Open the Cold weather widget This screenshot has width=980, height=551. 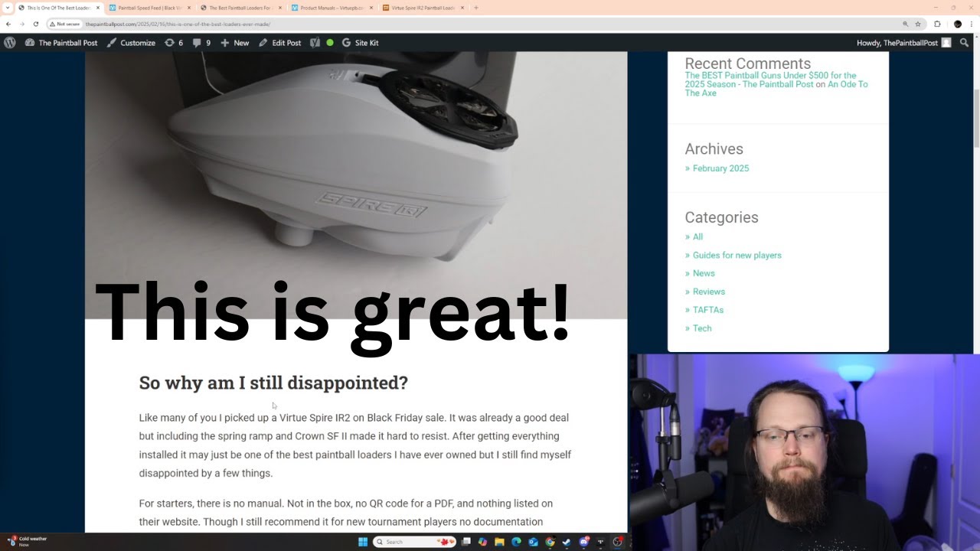click(27, 541)
